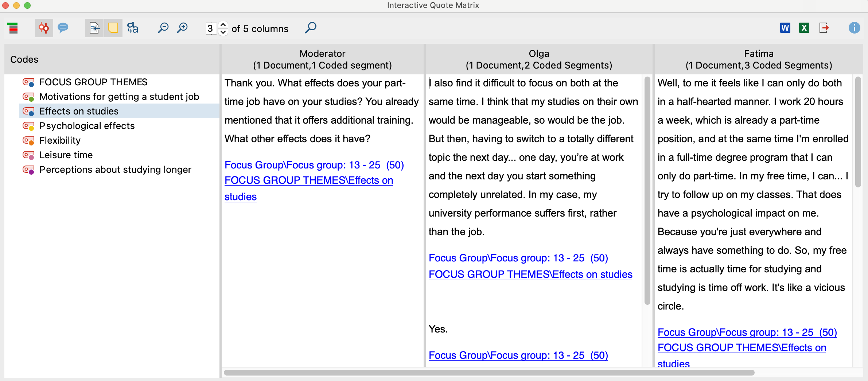The width and height of the screenshot is (868, 381).
Task: Select the display options hamburger icon
Action: tap(13, 28)
